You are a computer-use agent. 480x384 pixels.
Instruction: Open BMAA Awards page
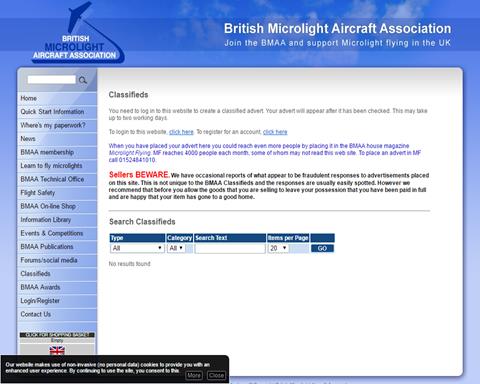57,287
